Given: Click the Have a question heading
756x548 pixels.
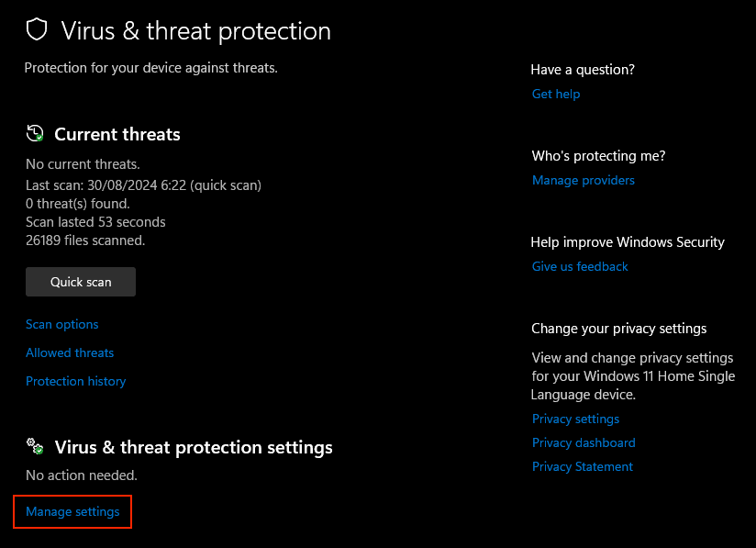Looking at the screenshot, I should tap(583, 69).
